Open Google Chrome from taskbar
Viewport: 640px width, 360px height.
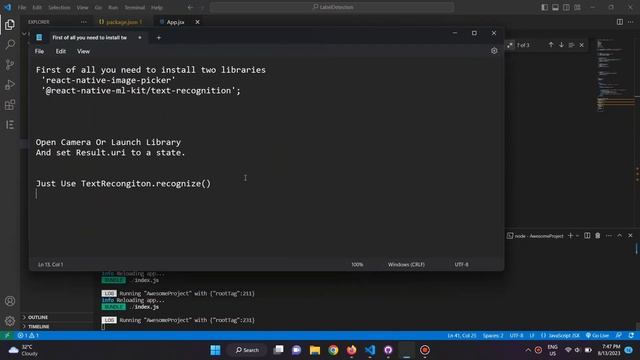pos(333,350)
